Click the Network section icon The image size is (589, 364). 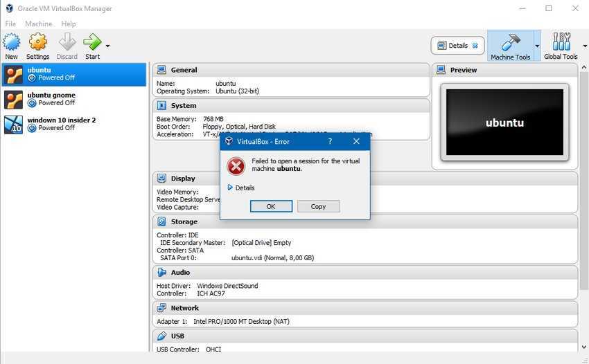[x=161, y=308]
